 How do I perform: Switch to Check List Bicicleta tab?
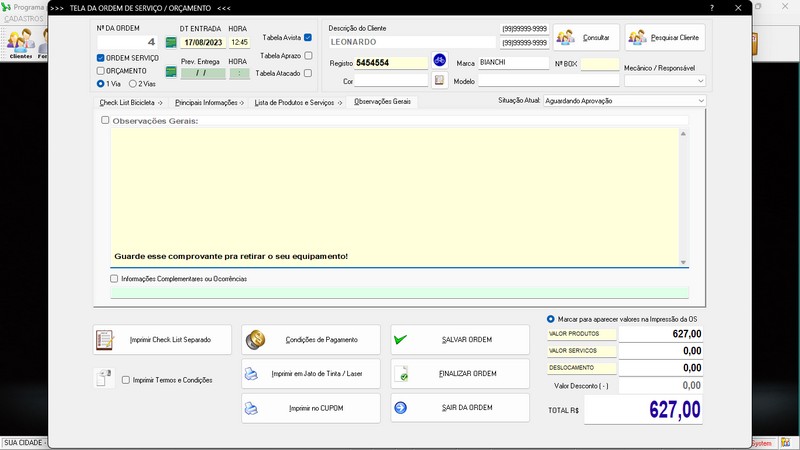click(131, 103)
